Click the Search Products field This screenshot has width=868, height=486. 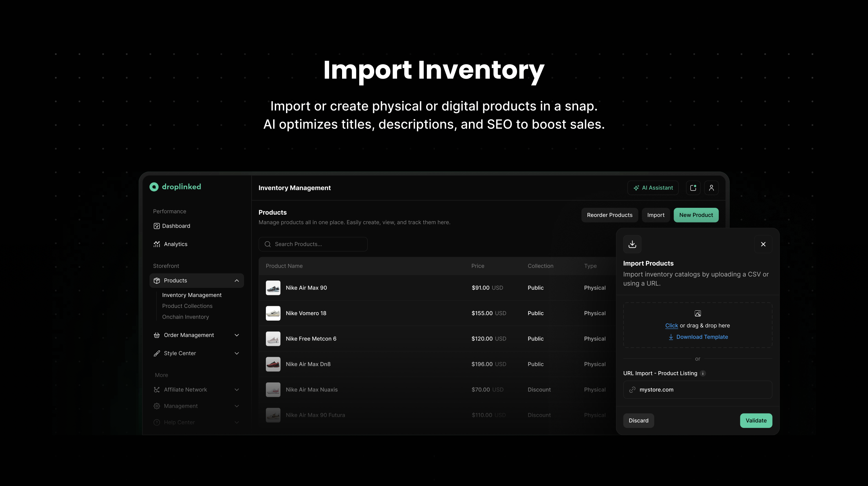[x=313, y=244]
